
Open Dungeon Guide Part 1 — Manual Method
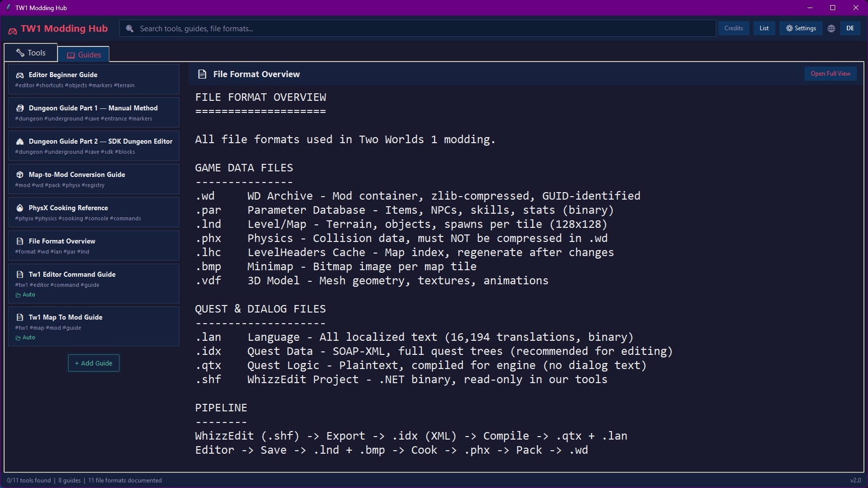pos(94,112)
